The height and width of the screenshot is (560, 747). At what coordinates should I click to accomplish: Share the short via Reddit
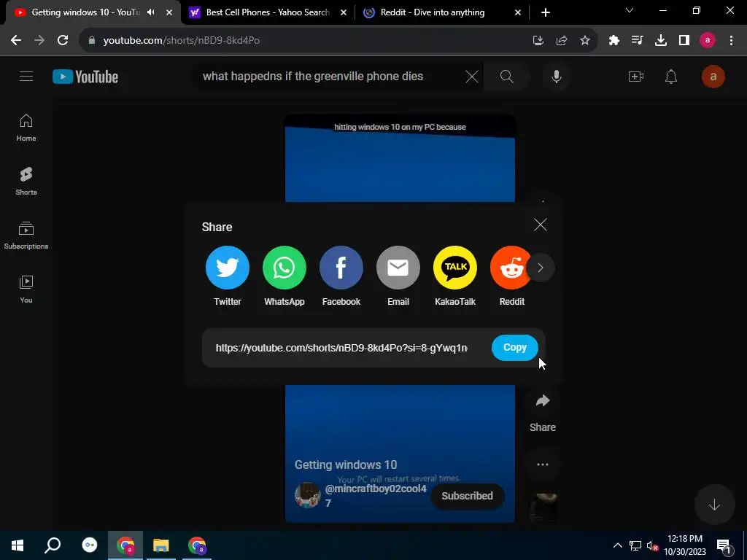(511, 268)
